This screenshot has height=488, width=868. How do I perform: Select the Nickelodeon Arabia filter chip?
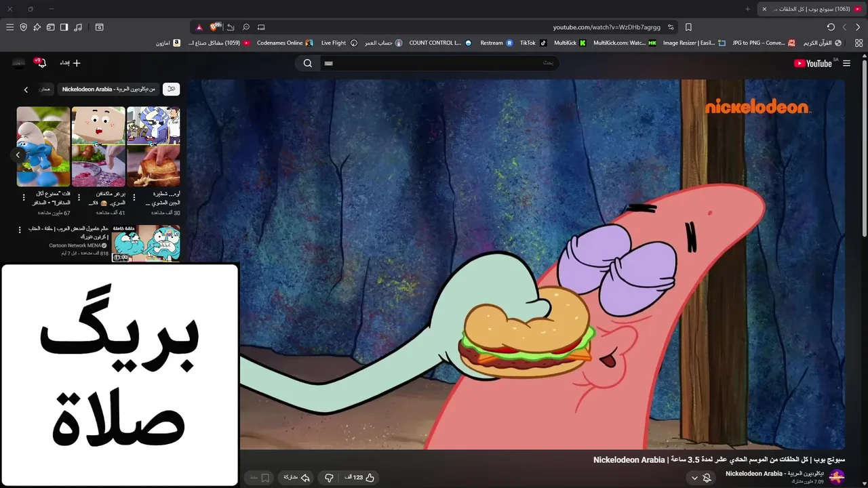coord(108,89)
